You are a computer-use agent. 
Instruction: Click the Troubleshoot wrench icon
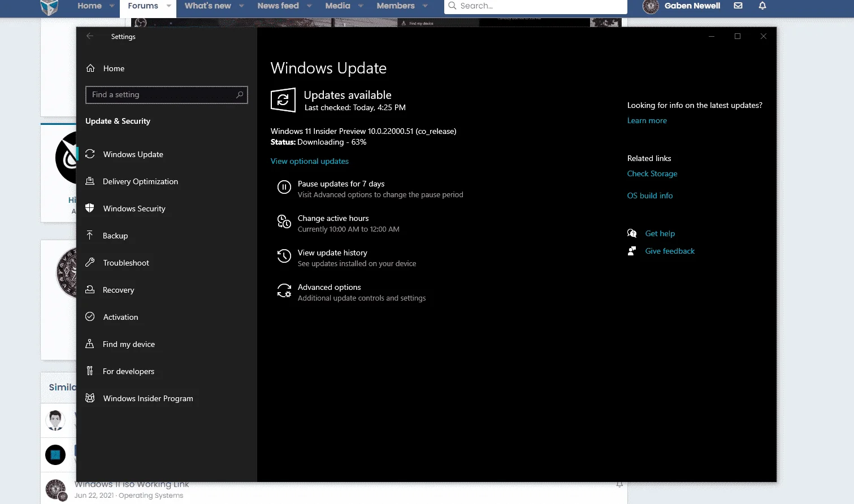click(90, 262)
